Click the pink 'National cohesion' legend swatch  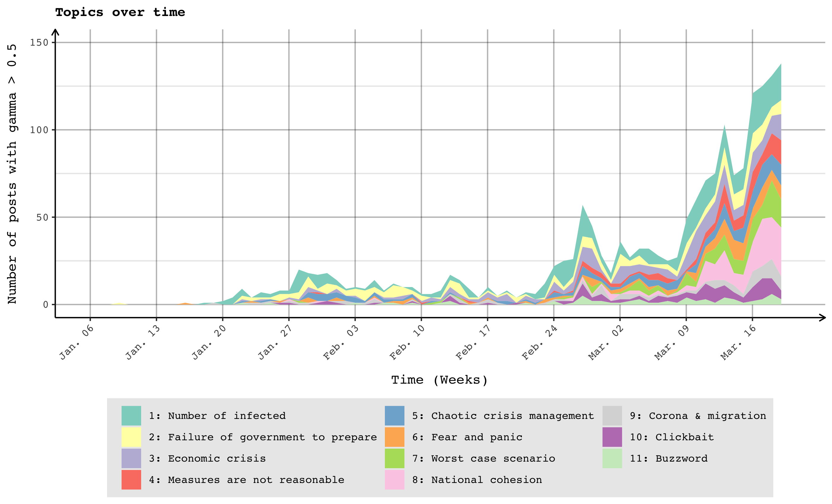tap(394, 480)
